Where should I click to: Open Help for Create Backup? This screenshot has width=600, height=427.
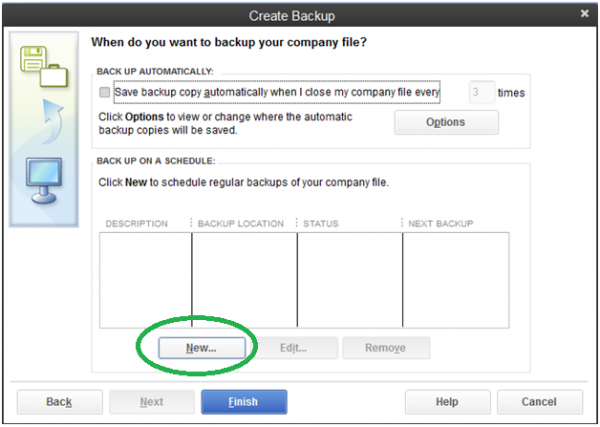point(446,402)
